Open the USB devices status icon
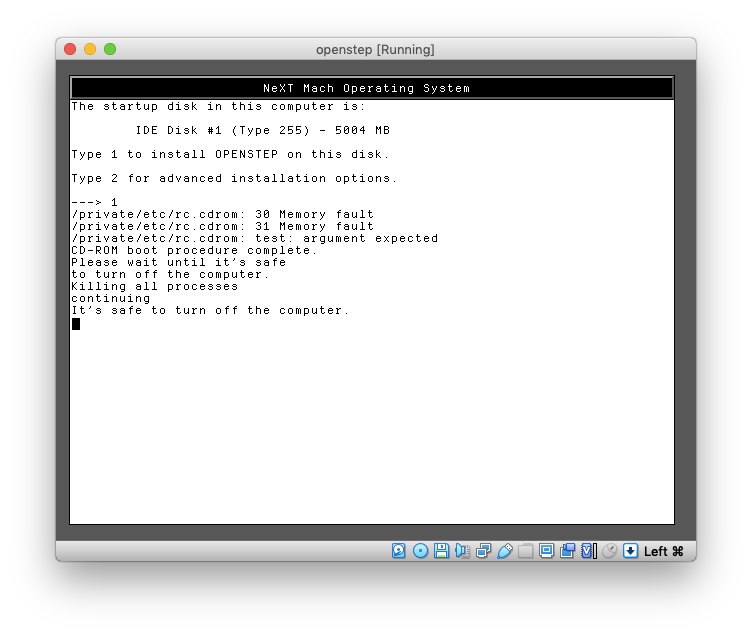 (505, 551)
